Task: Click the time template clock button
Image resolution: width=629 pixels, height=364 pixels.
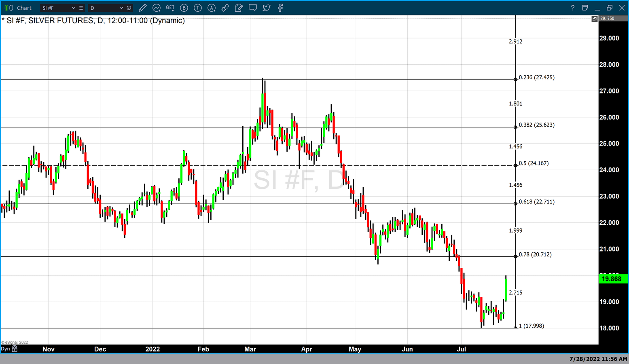Action: click(129, 8)
